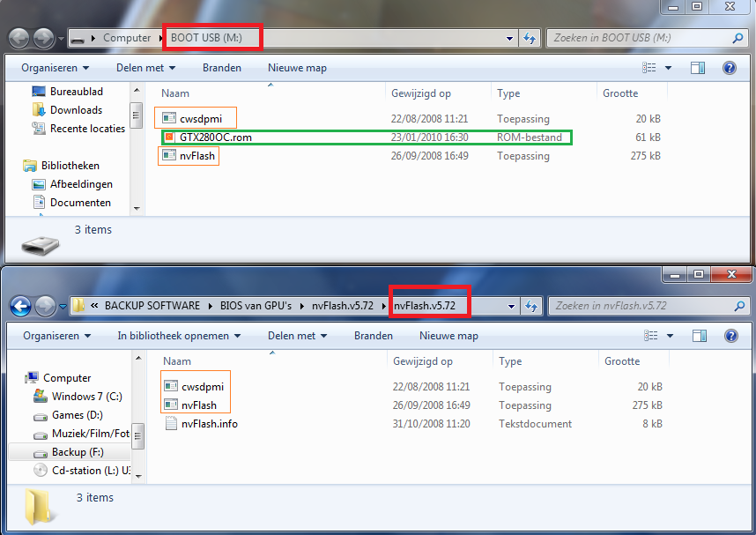Viewport: 756px width, 535px height.
Task: Sort by Grootte in nvFlash.v5.72 window
Action: point(622,361)
